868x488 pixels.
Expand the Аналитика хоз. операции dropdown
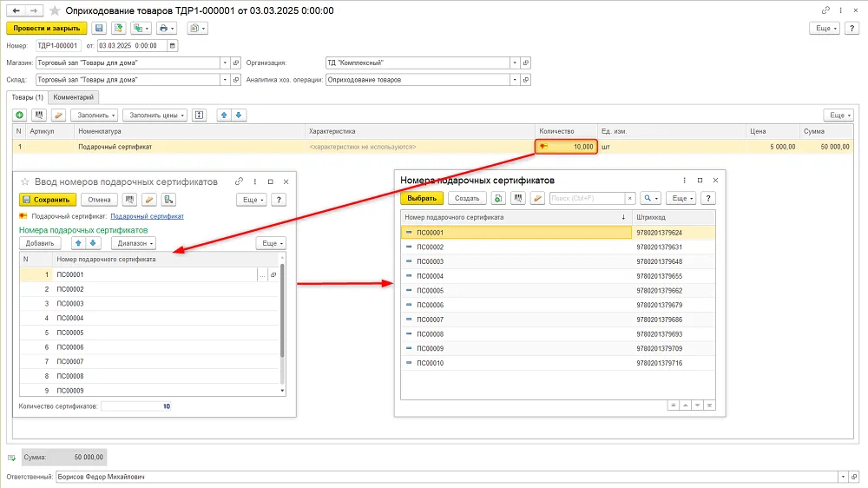point(515,80)
